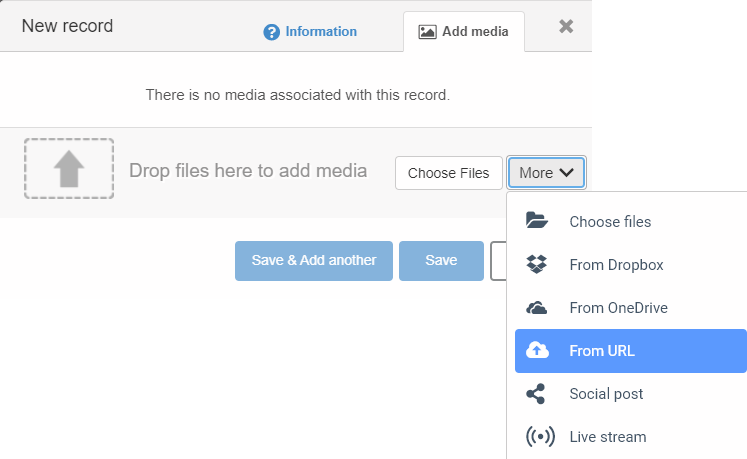The width and height of the screenshot is (747, 459).
Task: Click the upload arrow drop zone
Action: pyautogui.click(x=69, y=169)
